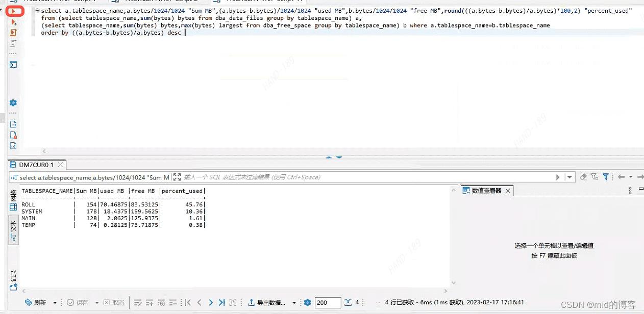644x314 pixels.
Task: Click the fetch size field showing 200
Action: click(x=328, y=303)
